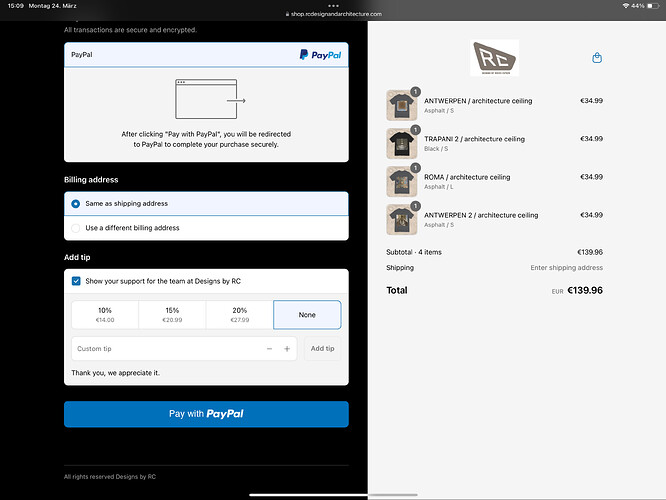Screen dimensions: 666x500
Task: Open ROMA architecture ceiling shirt thumbnail
Action: (x=401, y=182)
